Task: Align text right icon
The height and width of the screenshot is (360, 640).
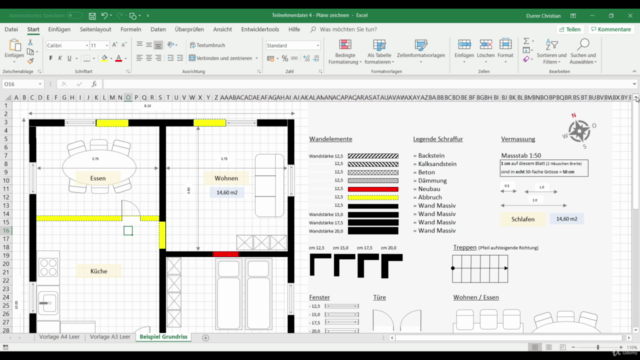Action: click(158, 58)
